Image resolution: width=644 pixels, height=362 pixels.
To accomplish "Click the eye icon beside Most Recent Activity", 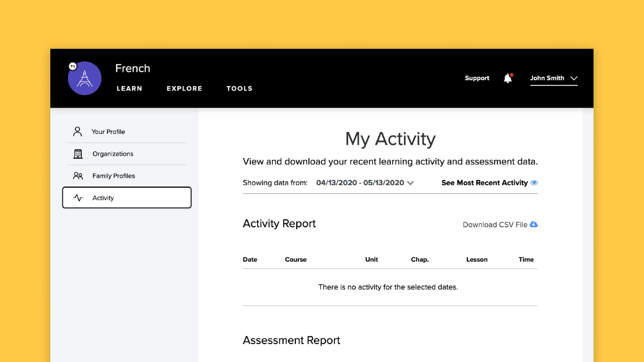I will pyautogui.click(x=534, y=183).
